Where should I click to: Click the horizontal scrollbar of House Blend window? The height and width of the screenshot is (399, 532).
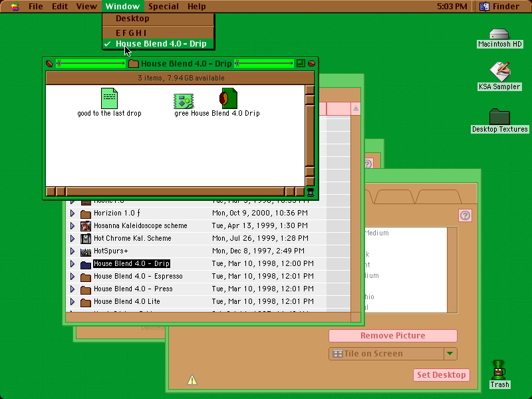175,192
